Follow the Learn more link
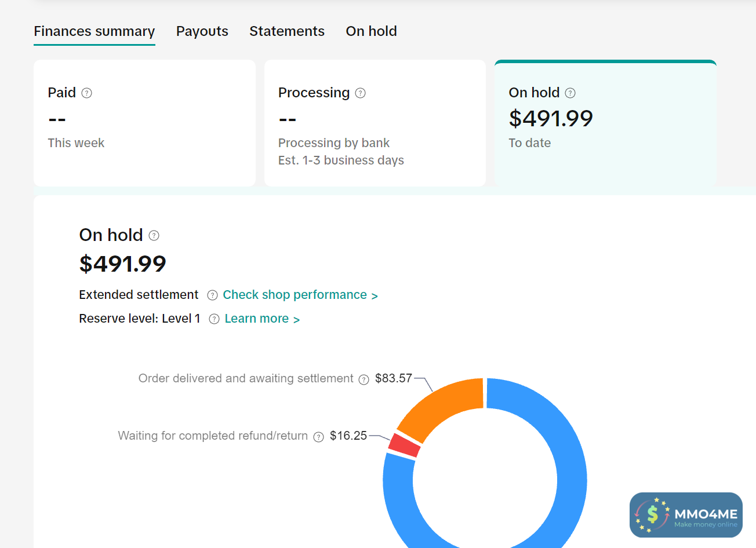 [x=261, y=319]
